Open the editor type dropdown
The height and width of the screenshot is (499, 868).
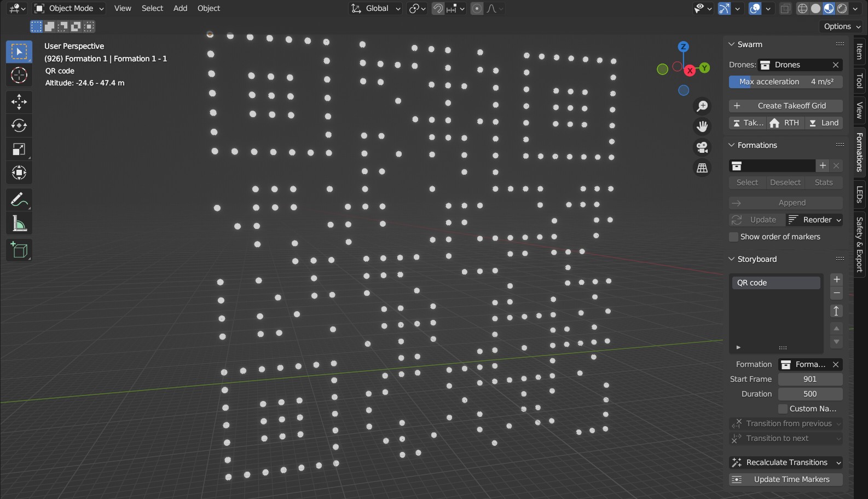(18, 8)
